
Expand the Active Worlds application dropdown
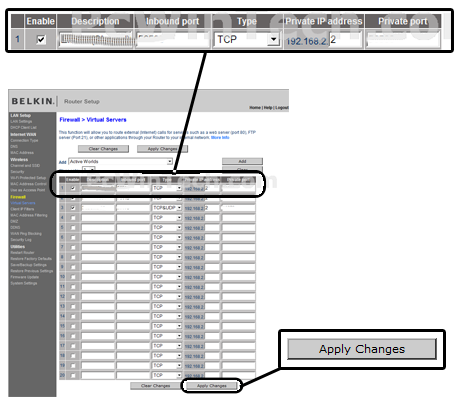pyautogui.click(x=120, y=162)
